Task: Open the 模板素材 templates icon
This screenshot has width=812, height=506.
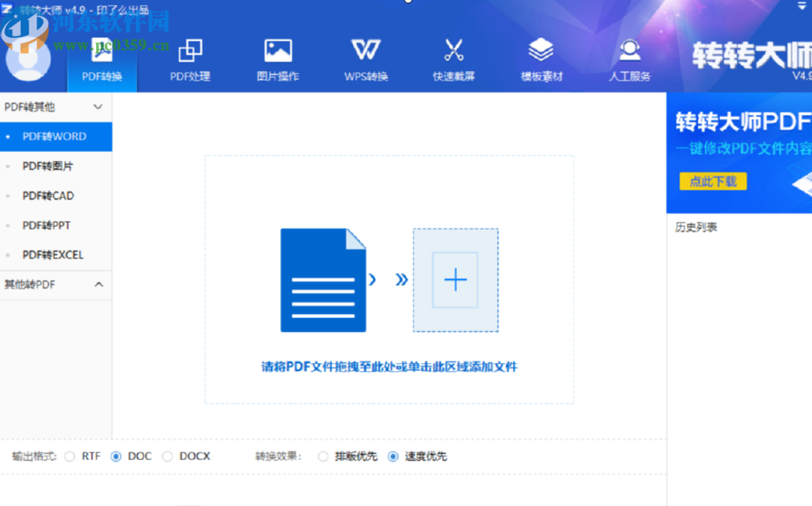Action: click(x=541, y=52)
